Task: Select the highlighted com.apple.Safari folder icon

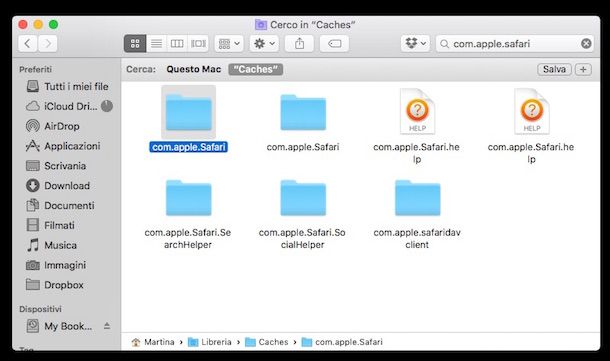Action: click(189, 112)
